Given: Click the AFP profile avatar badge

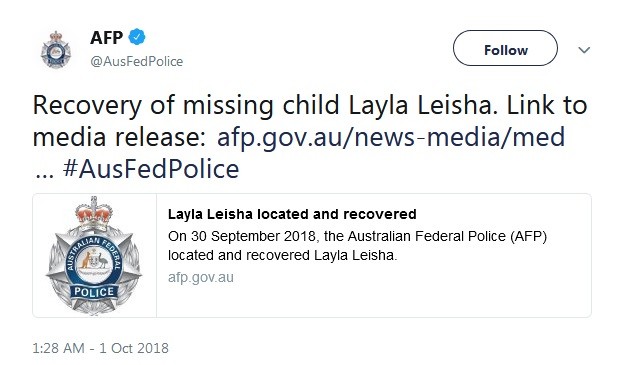Looking at the screenshot, I should [x=56, y=50].
